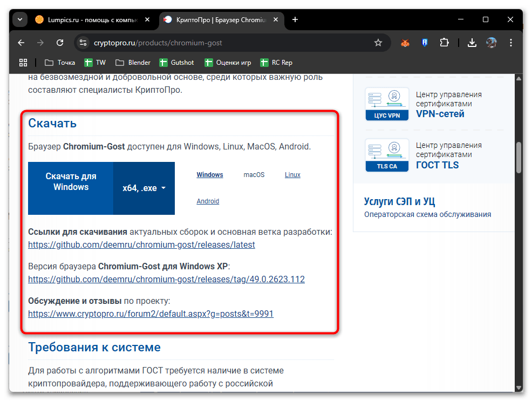Open the apps grid in bookmarks bar
The image size is (532, 401).
pos(23,63)
